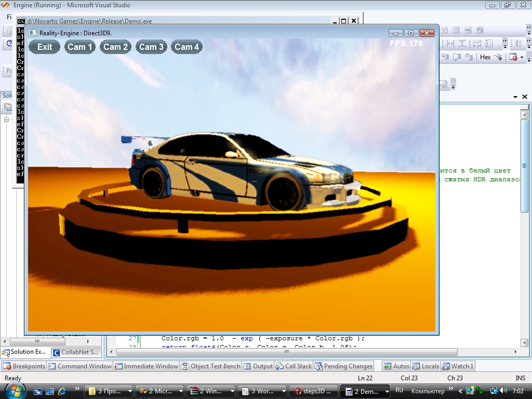Image resolution: width=532 pixels, height=399 pixels.
Task: Click the steps3D taskbar button
Action: click(313, 391)
